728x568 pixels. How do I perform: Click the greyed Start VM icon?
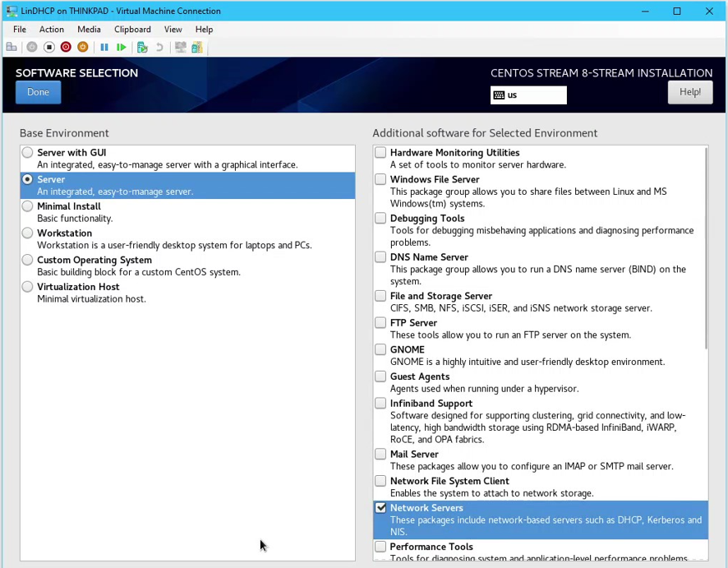tap(31, 47)
